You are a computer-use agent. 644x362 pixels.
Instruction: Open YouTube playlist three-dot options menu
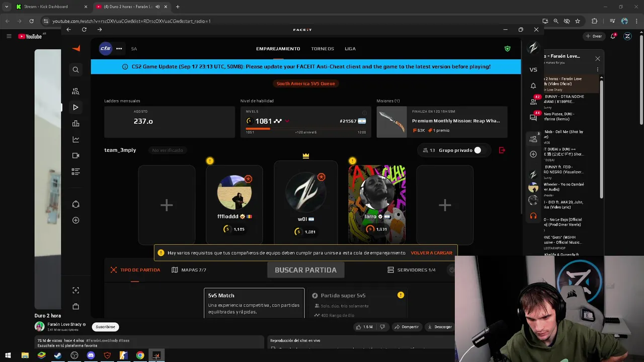pos(598,70)
